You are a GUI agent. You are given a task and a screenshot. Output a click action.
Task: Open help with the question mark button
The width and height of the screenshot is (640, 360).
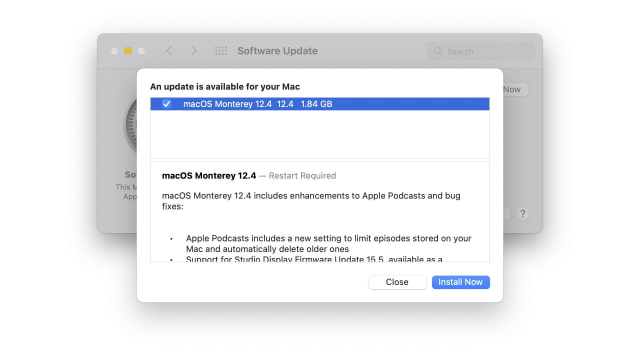click(x=522, y=213)
